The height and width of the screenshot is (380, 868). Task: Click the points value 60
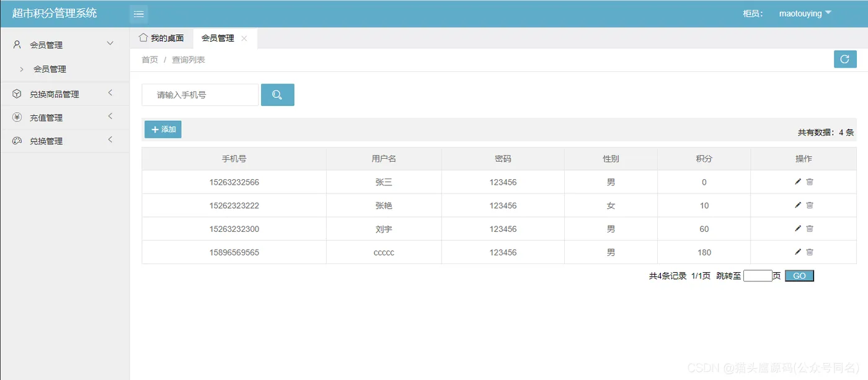tap(704, 229)
